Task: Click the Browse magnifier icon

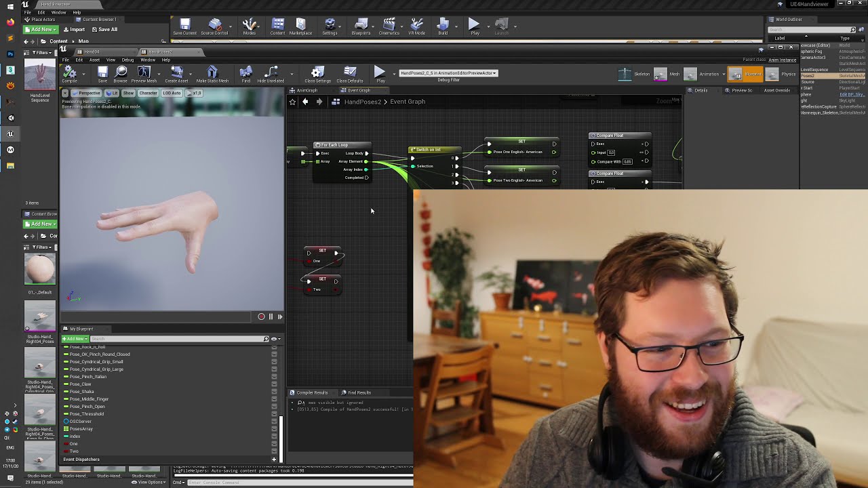Action: [121, 74]
